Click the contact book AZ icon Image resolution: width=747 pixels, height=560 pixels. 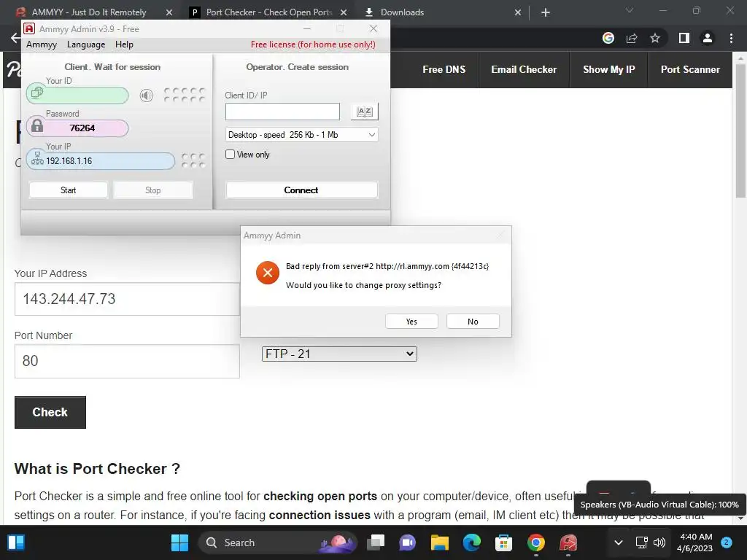coord(365,112)
